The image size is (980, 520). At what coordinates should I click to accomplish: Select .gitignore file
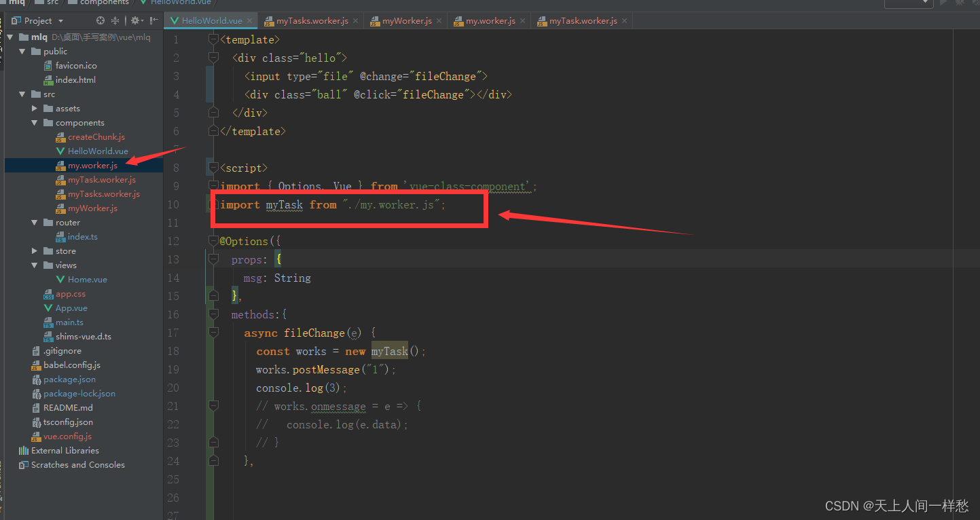coord(56,351)
